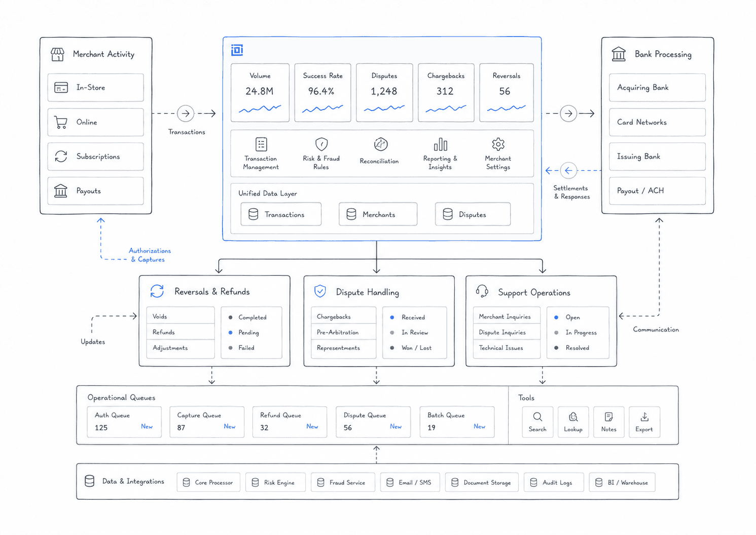
Task: Select the Representments row
Action: coord(343,348)
